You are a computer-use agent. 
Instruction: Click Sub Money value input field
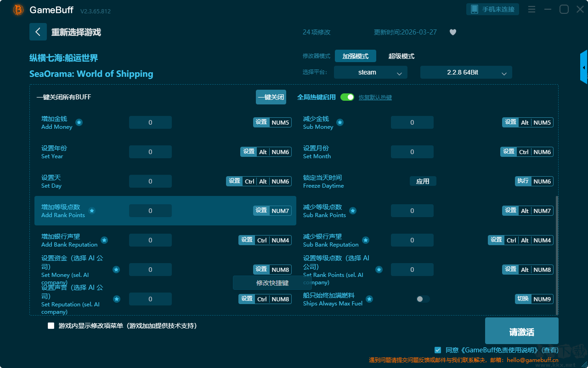pyautogui.click(x=412, y=122)
